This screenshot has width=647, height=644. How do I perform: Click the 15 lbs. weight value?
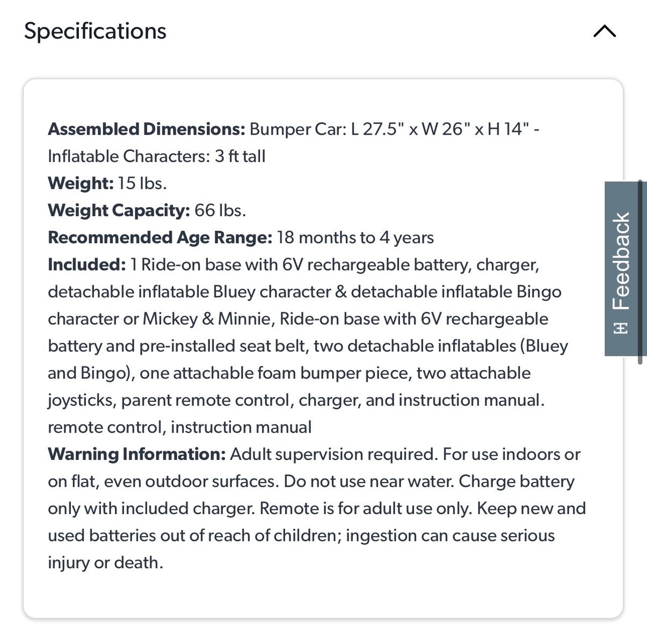(x=142, y=184)
